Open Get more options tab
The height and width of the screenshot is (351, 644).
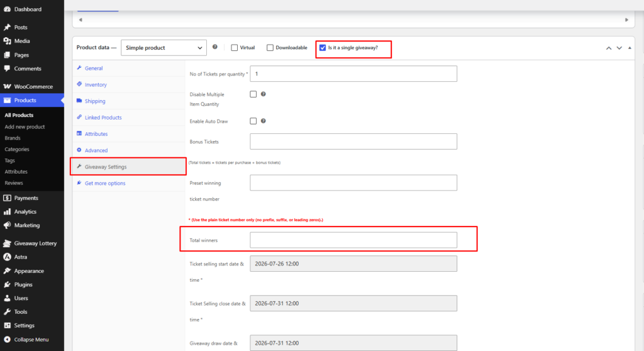tap(129, 183)
